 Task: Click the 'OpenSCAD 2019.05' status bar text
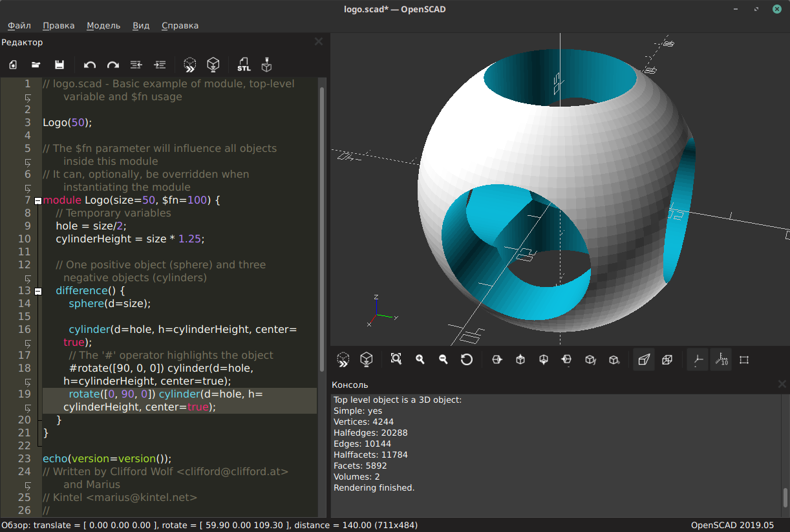point(732,525)
